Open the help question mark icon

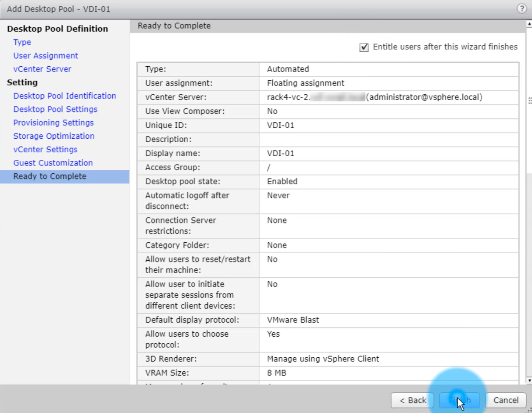tap(521, 9)
